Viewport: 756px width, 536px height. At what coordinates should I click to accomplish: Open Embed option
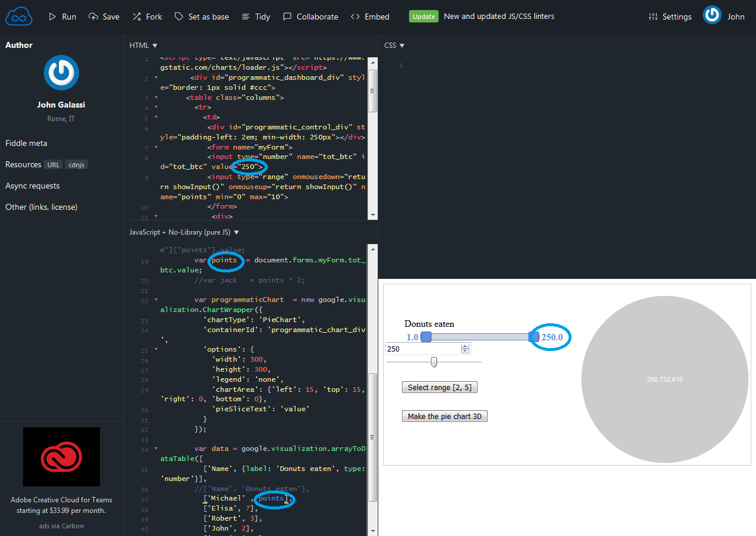370,17
